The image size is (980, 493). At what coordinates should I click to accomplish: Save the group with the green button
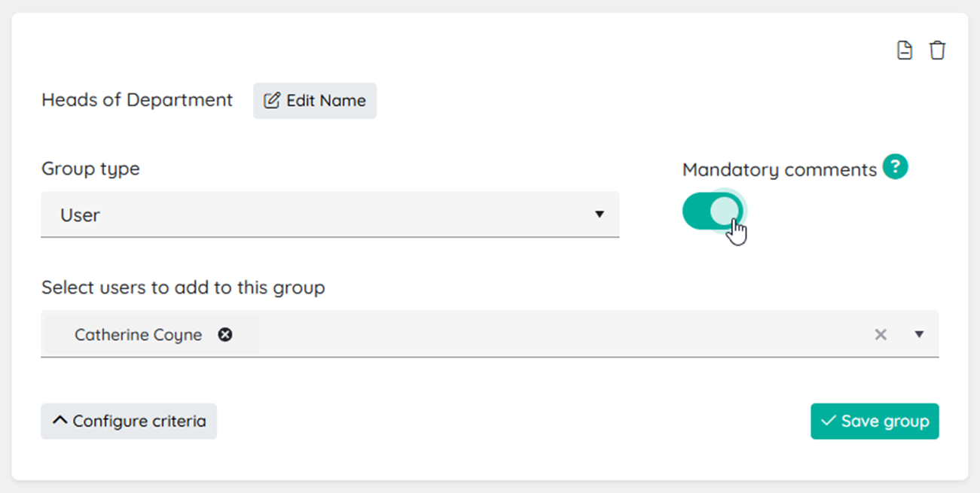(x=875, y=421)
